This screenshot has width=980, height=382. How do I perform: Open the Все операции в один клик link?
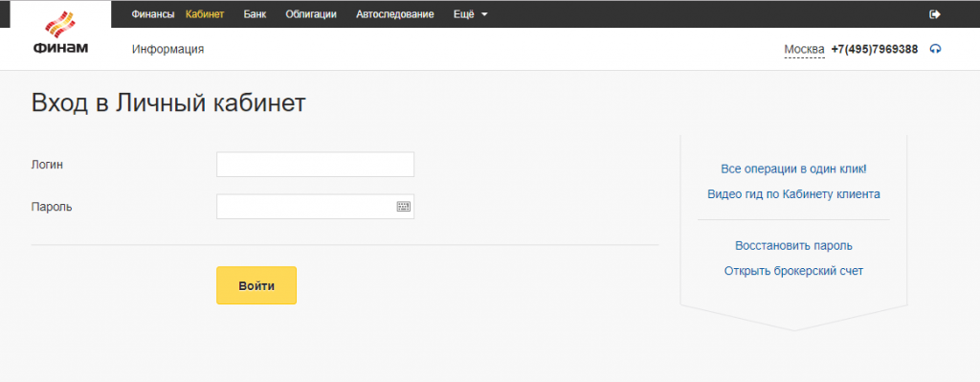tap(793, 169)
